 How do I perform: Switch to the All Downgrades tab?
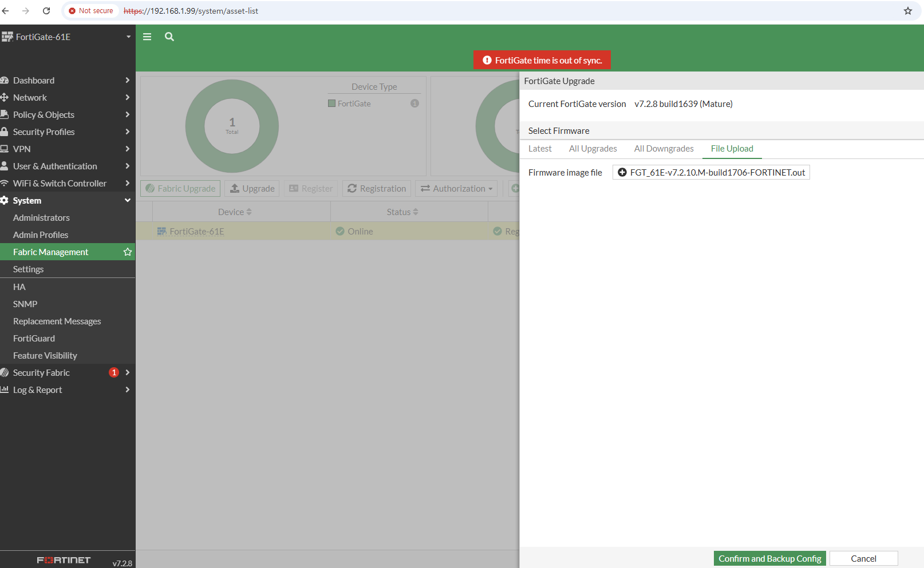[x=664, y=149]
